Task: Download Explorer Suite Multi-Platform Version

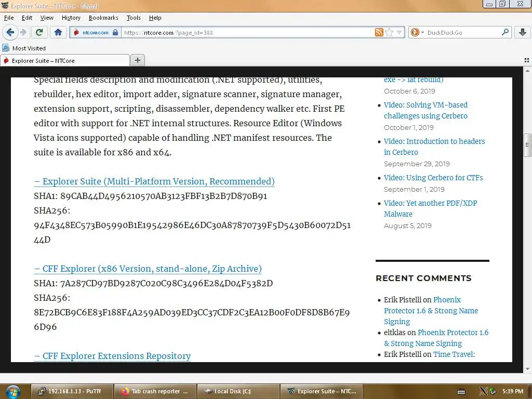Action: coord(154,181)
